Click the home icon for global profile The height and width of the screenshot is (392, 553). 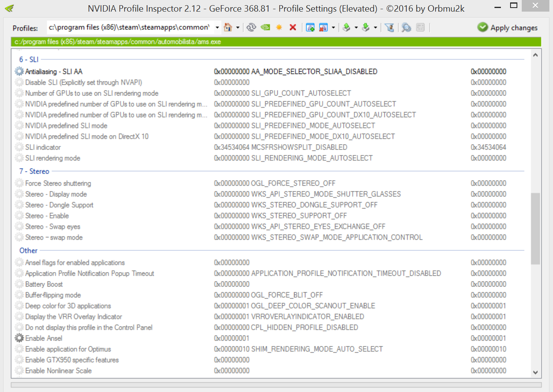click(x=228, y=27)
